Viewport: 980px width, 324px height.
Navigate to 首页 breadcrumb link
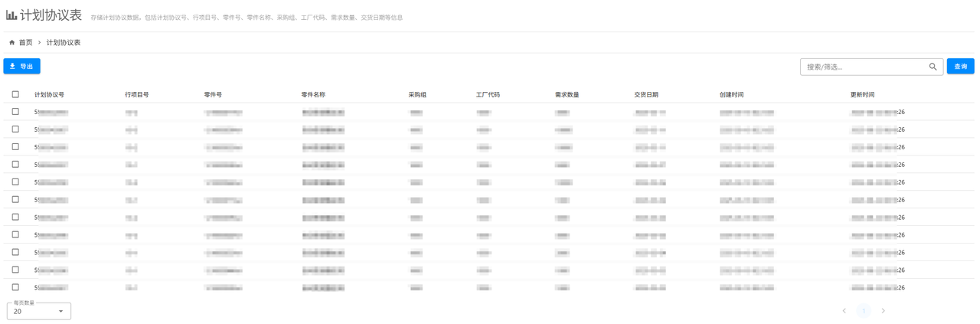tap(26, 43)
